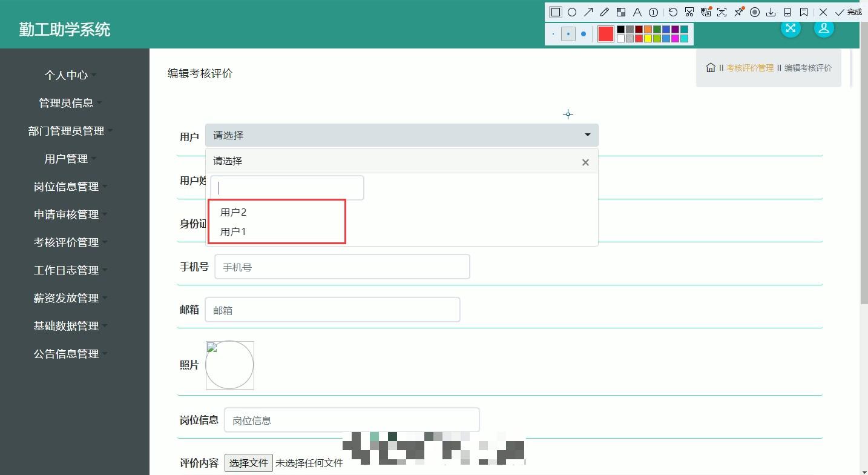Pick the yellow color swatch

point(647,38)
